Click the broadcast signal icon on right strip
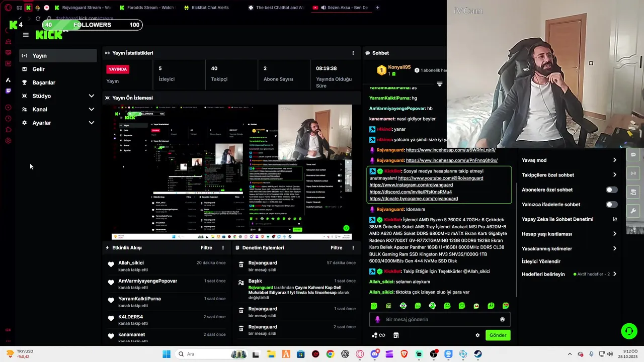Image resolution: width=644 pixels, height=362 pixels. click(633, 173)
